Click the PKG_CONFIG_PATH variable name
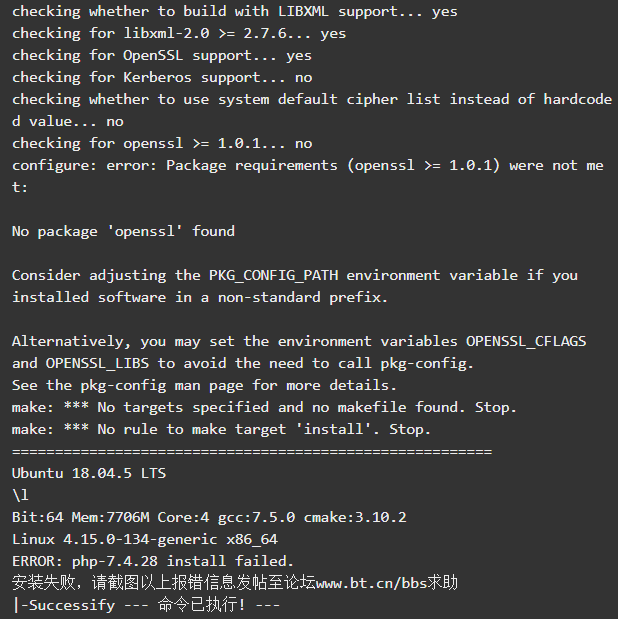Image resolution: width=618 pixels, height=619 pixels. pyautogui.click(x=273, y=275)
